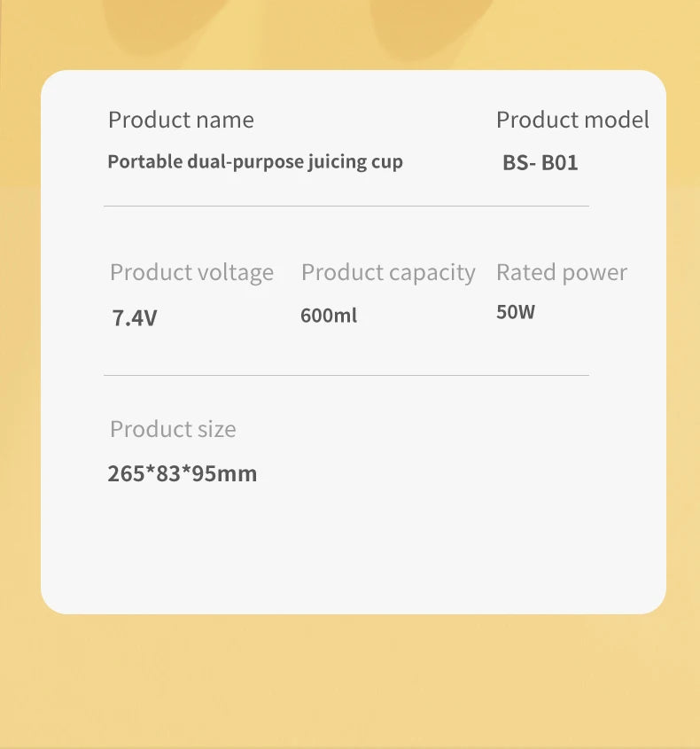Image resolution: width=700 pixels, height=749 pixels.
Task: Click the "Product size" label
Action: (x=173, y=429)
